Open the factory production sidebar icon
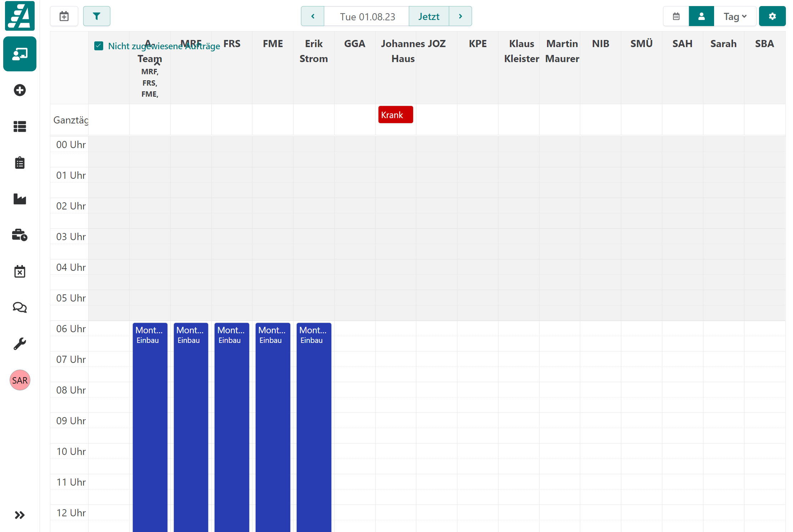The height and width of the screenshot is (532, 793). [x=20, y=199]
